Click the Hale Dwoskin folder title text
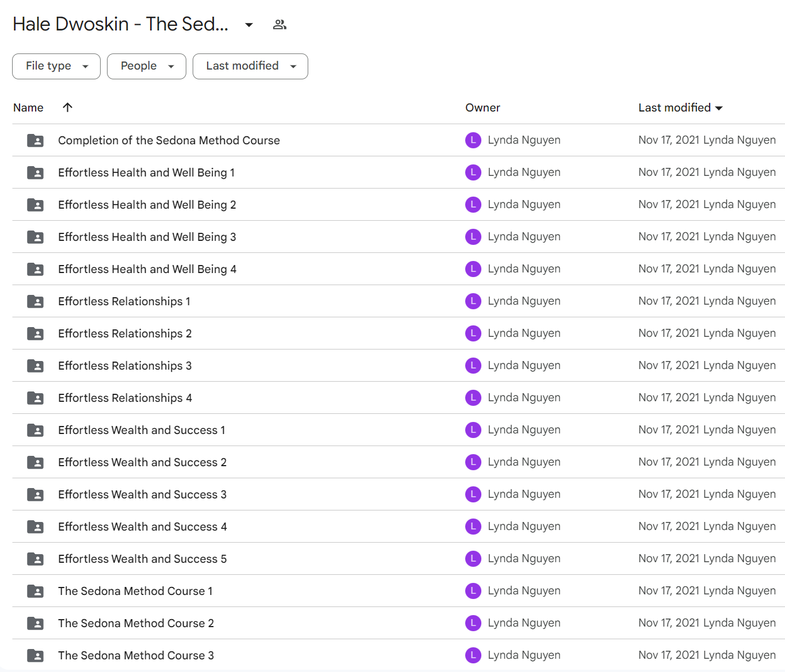Viewport: 785px width, 672px height. pyautogui.click(x=121, y=24)
